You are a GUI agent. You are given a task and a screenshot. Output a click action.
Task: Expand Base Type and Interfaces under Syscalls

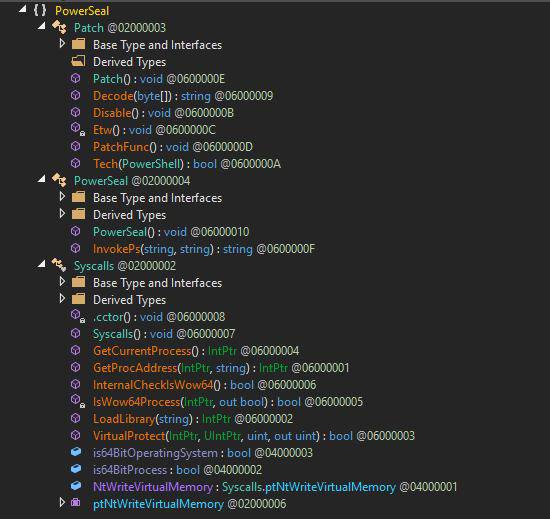tap(62, 282)
